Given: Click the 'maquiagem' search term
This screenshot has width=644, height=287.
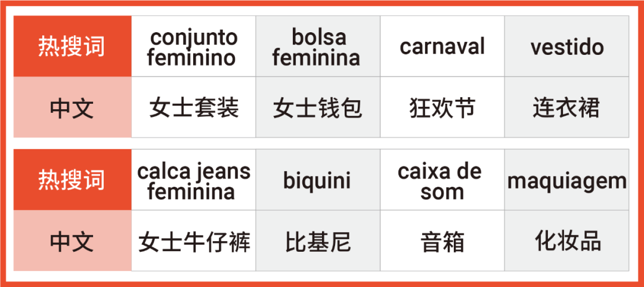Looking at the screenshot, I should (566, 181).
